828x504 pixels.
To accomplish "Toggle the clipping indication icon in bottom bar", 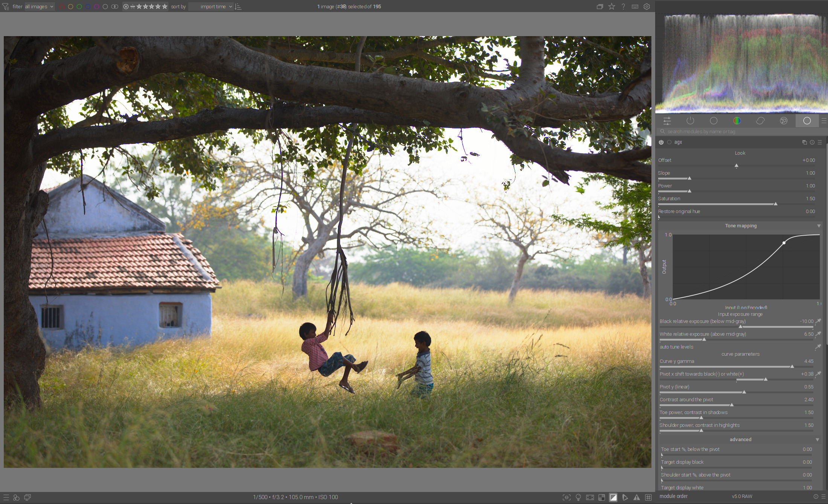I will click(613, 497).
